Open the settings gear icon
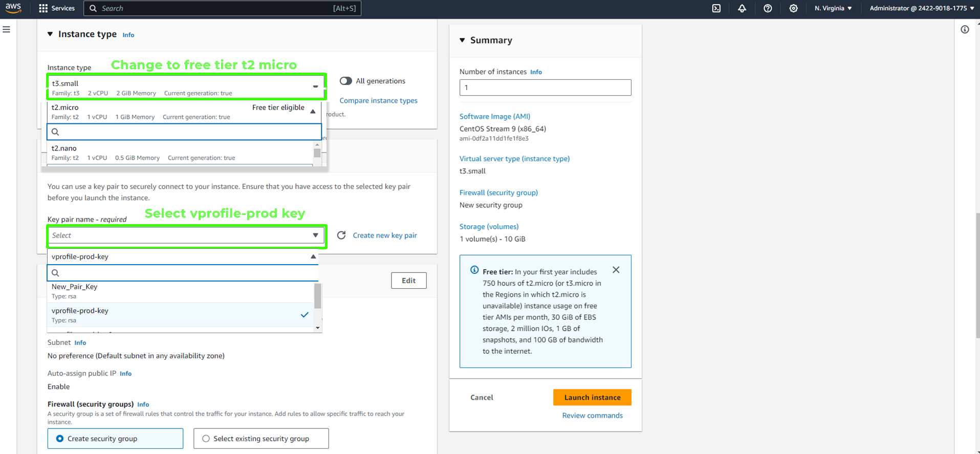Viewport: 980px width, 454px height. pos(793,8)
